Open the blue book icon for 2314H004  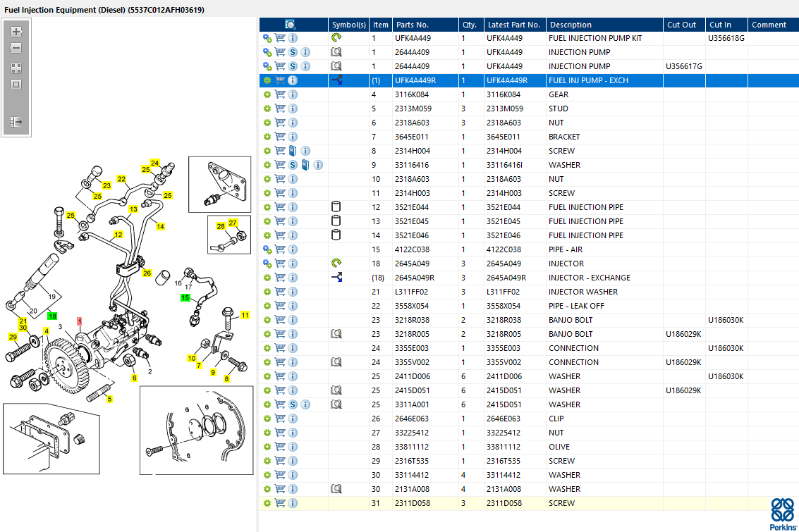coord(293,151)
